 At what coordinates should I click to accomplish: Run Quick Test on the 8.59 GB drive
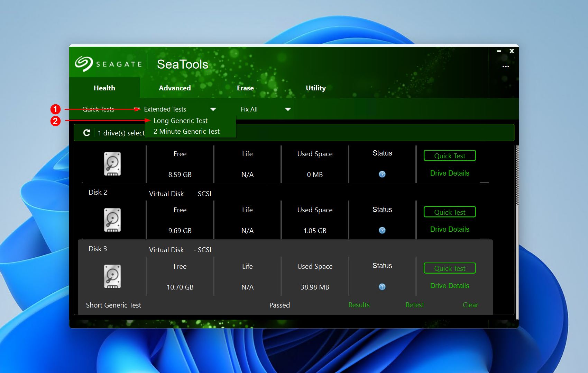[x=450, y=156]
